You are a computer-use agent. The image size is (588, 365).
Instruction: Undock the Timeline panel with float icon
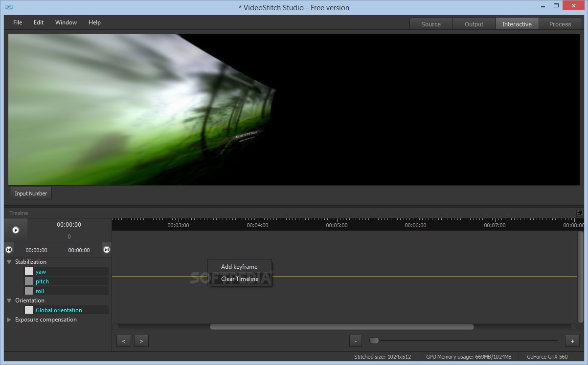pos(580,213)
